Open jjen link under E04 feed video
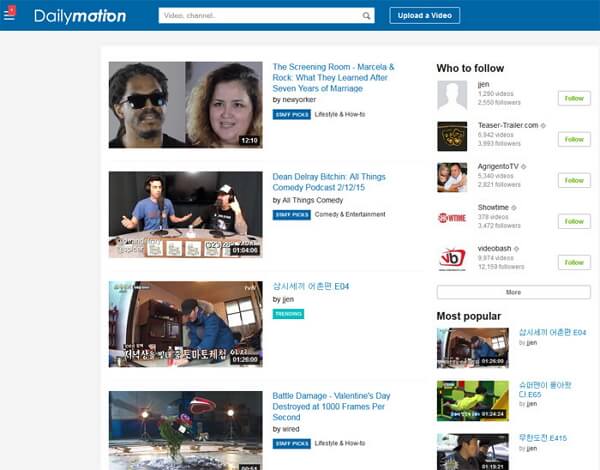 288,299
